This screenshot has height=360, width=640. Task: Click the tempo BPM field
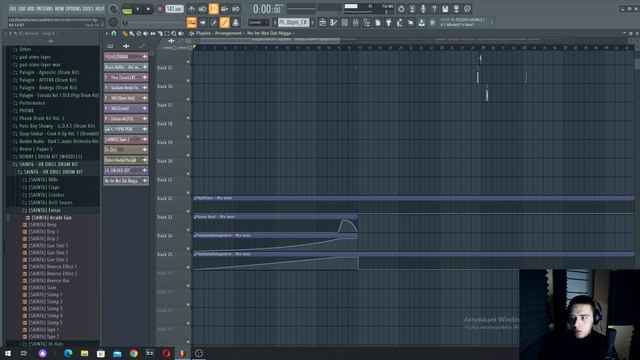174,9
